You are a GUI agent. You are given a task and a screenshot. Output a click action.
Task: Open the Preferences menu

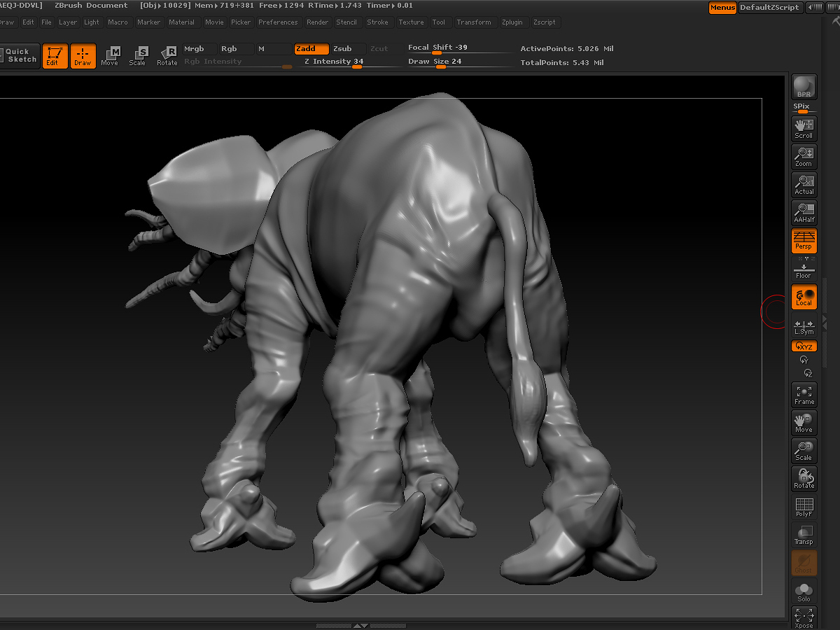(278, 22)
